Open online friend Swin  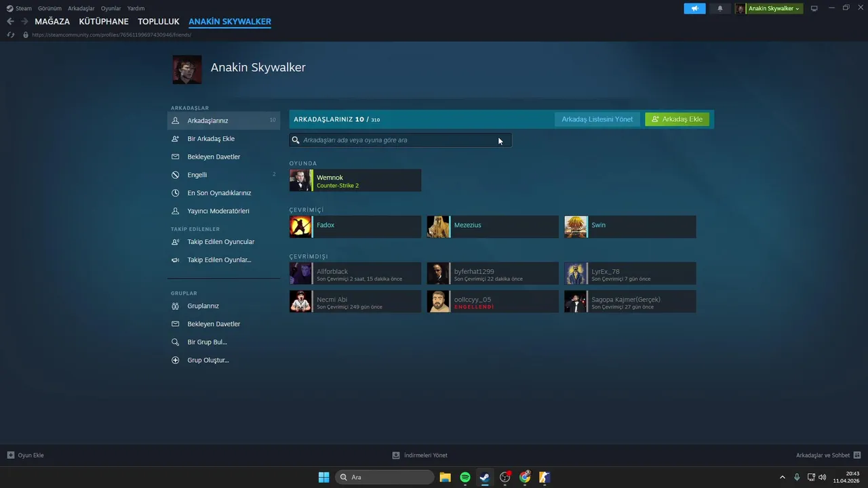pos(631,227)
